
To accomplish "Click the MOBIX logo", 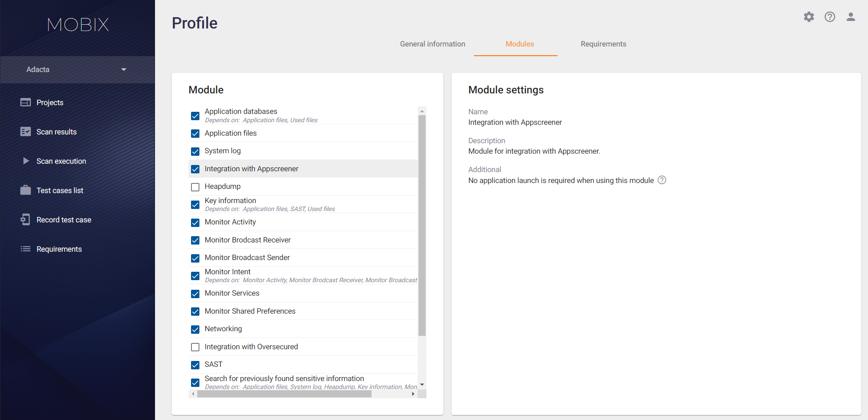I will click(x=78, y=25).
